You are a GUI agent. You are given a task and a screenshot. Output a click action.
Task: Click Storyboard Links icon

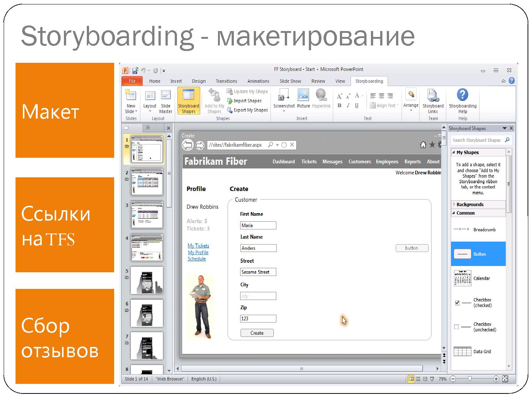click(x=433, y=95)
